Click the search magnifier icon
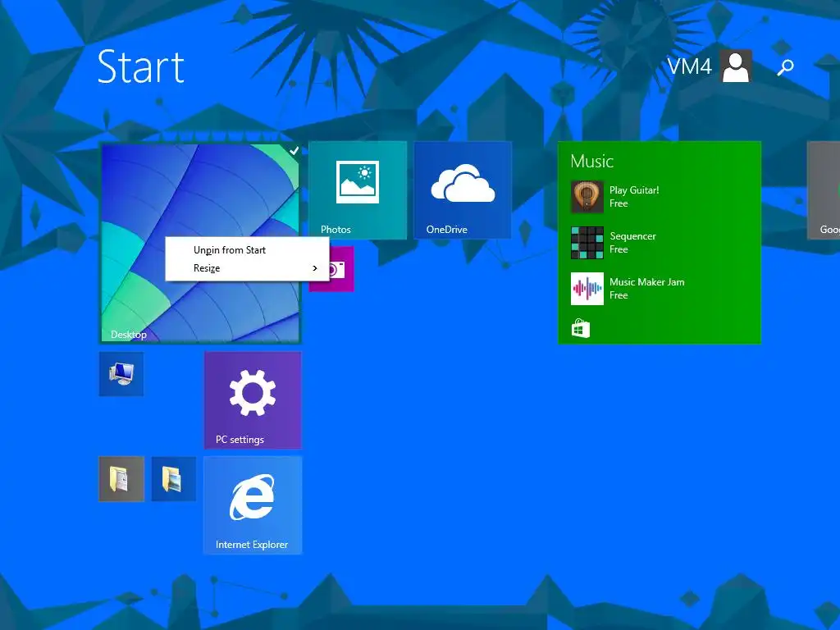840x630 pixels. click(785, 67)
